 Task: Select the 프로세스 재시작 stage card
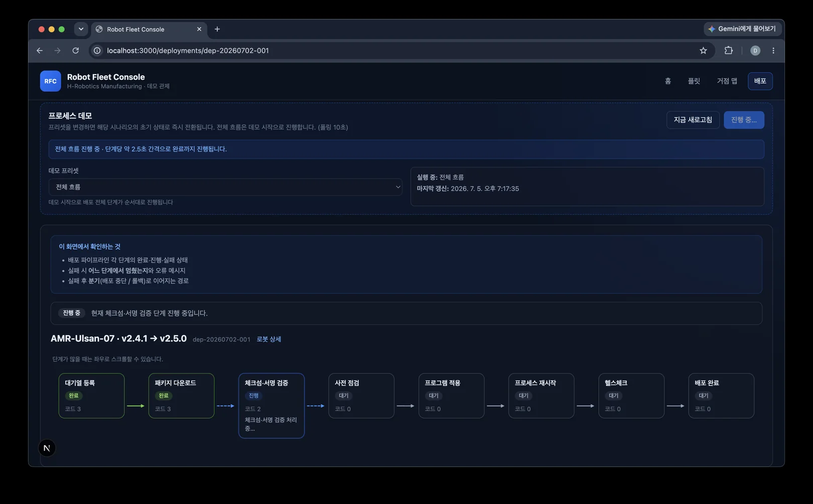541,396
